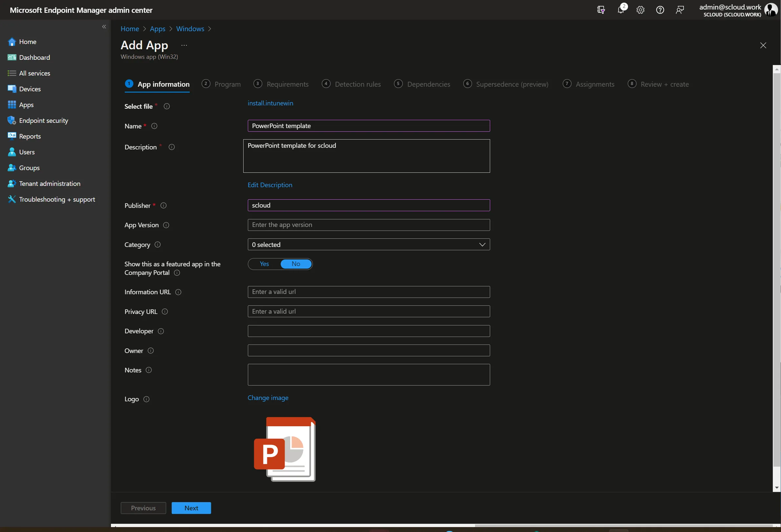The width and height of the screenshot is (781, 532).
Task: Click the Name input field
Action: tap(369, 126)
